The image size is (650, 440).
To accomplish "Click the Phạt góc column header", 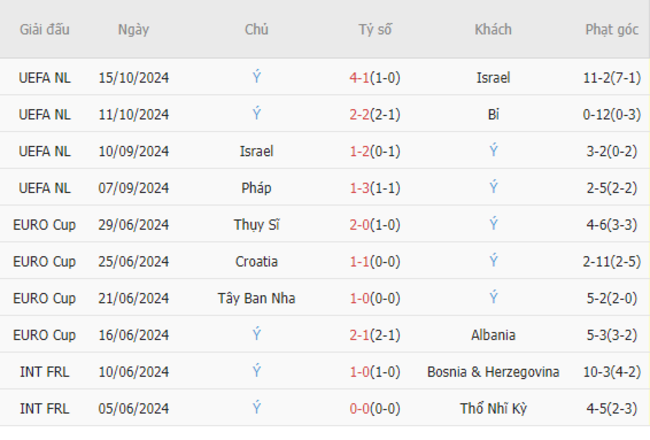I will tap(611, 30).
